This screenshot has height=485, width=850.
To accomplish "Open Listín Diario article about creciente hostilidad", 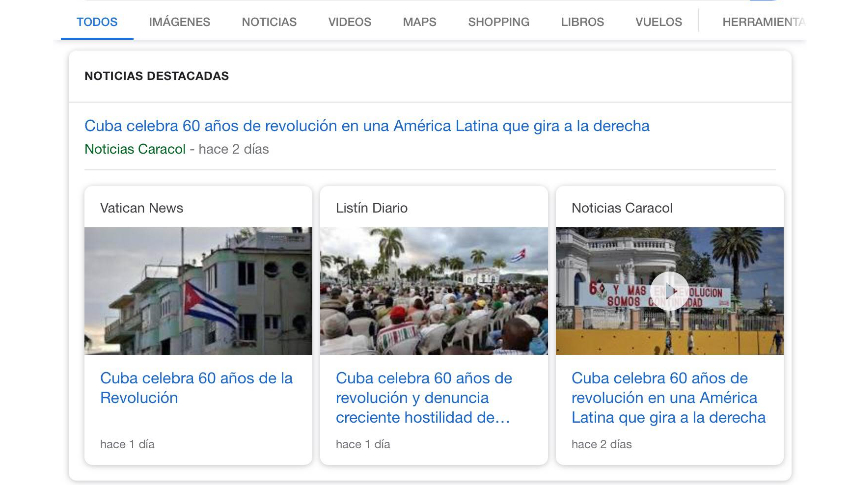I will click(424, 398).
